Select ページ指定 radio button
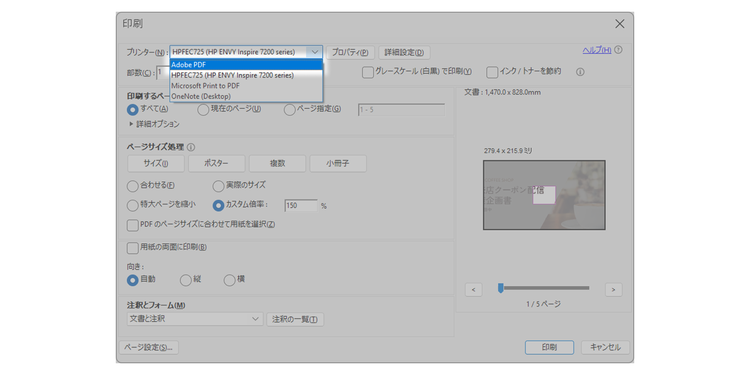This screenshot has width=750, height=375. coord(289,110)
